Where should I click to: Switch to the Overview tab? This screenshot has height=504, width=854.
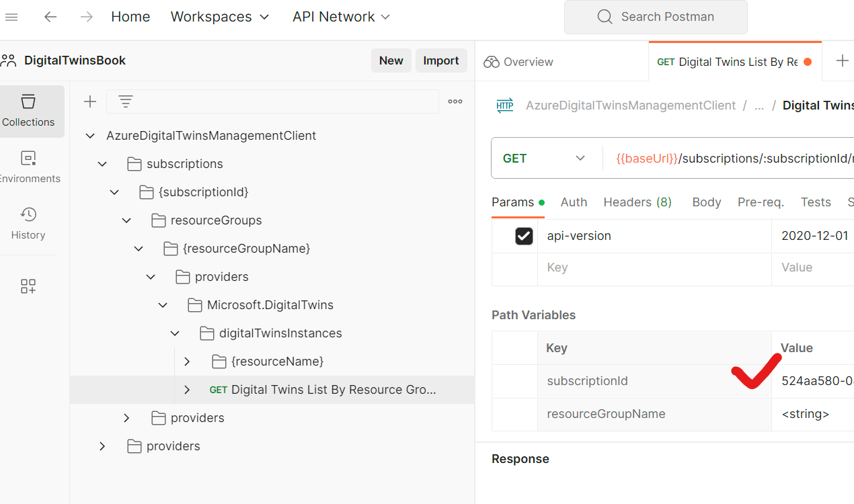pyautogui.click(x=518, y=62)
